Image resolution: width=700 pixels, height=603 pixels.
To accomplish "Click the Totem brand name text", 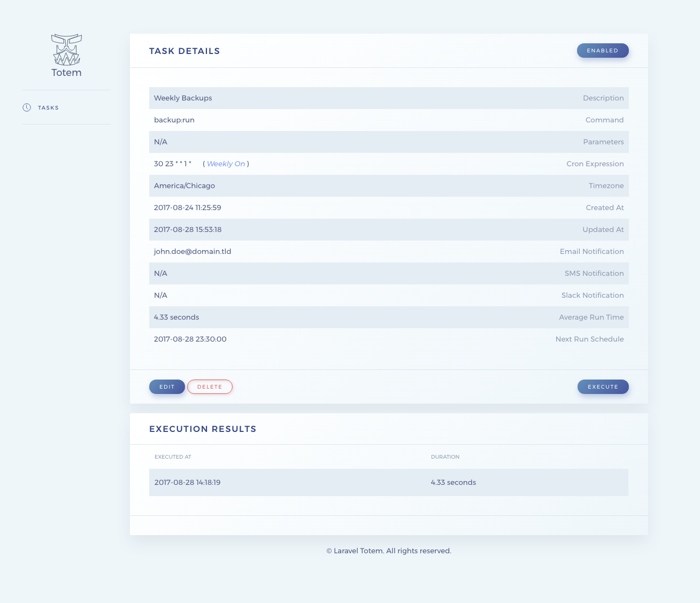I will pos(66,73).
